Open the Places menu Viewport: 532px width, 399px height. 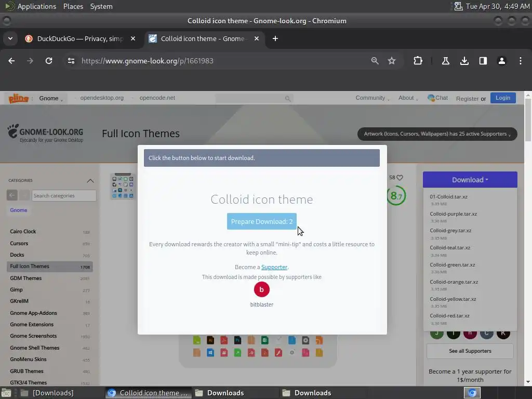pyautogui.click(x=73, y=6)
